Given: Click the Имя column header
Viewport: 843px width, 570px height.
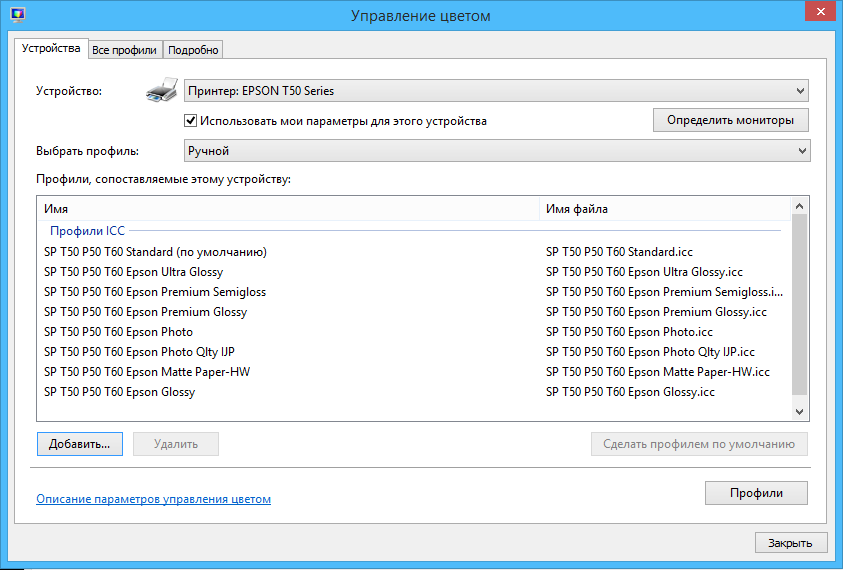Looking at the screenshot, I should (288, 209).
